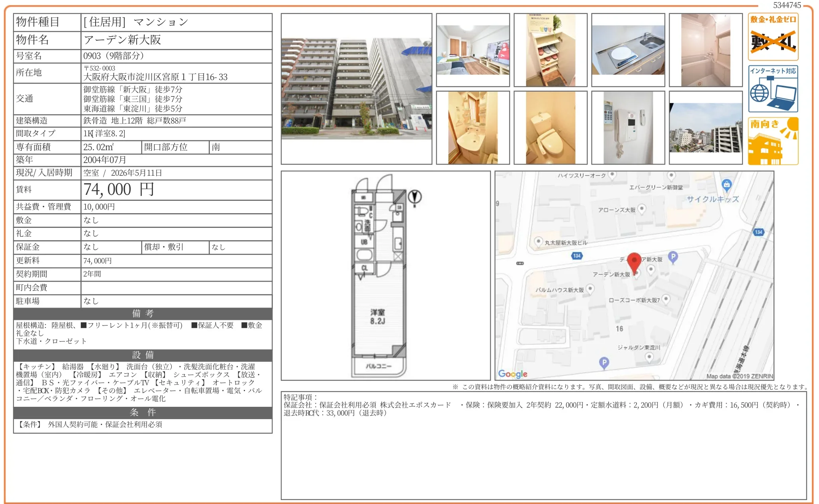Click the 南向き sun badge icon
This screenshot has height=504, width=819.
tap(773, 141)
